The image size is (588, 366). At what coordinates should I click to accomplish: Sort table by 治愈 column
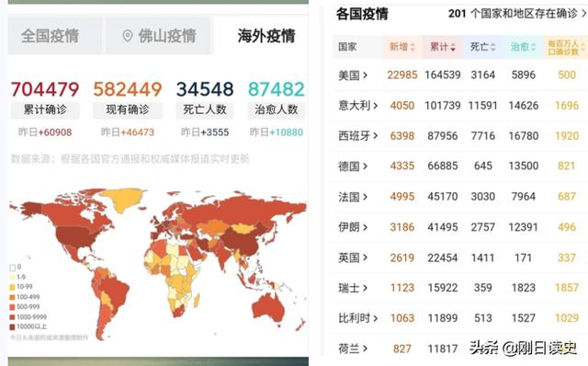click(x=524, y=47)
